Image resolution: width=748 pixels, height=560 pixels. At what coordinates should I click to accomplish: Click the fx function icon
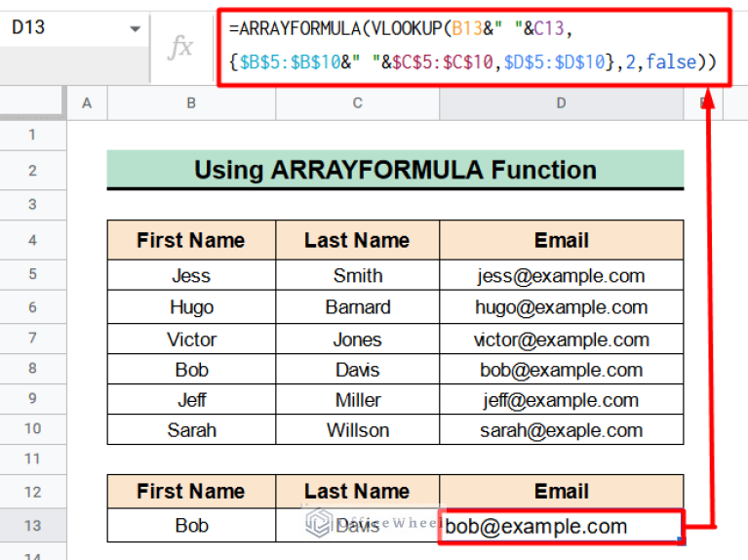point(180,47)
